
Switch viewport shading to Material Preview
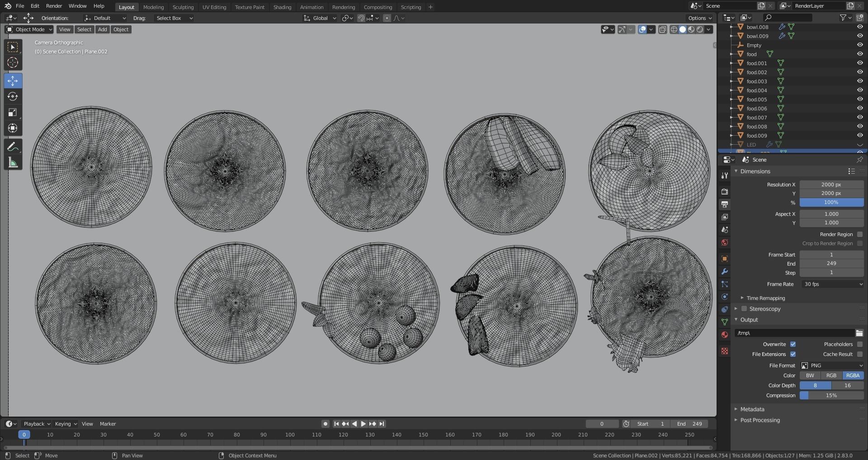click(x=691, y=29)
